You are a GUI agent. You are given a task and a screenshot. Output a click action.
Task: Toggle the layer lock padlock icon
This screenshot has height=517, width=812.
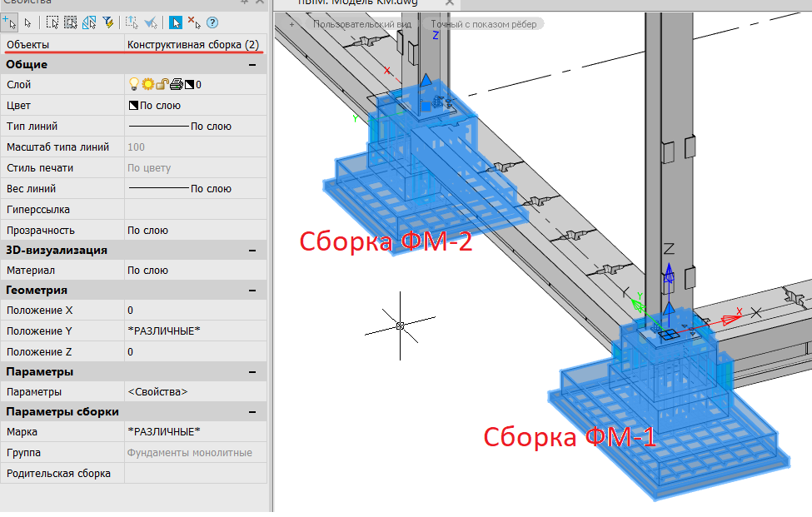pyautogui.click(x=162, y=84)
